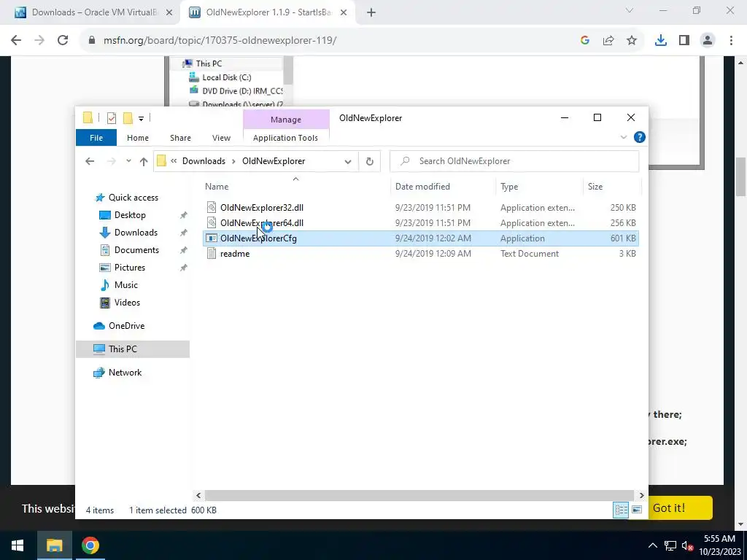Bookmark this page with star icon
Screen dimensions: 747x560
pyautogui.click(x=632, y=41)
